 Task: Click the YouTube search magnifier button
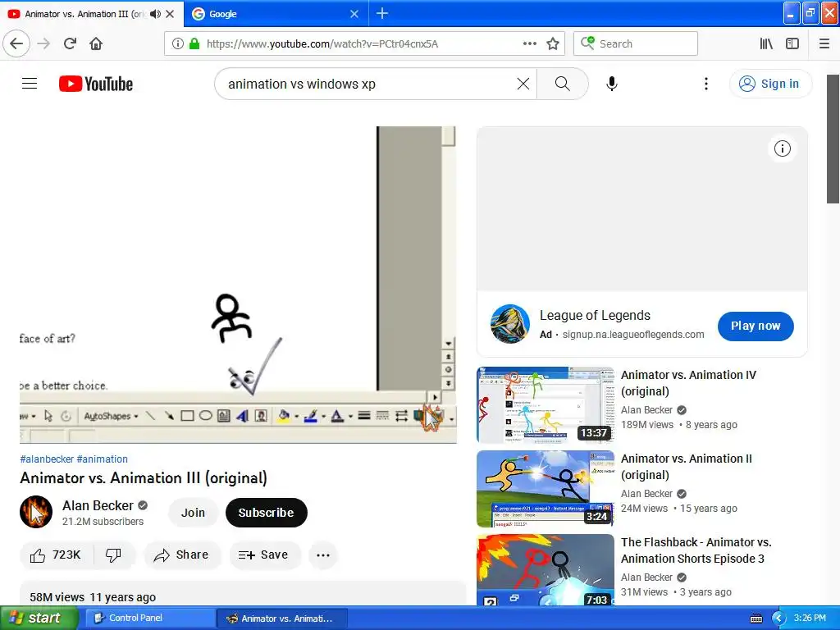point(563,84)
